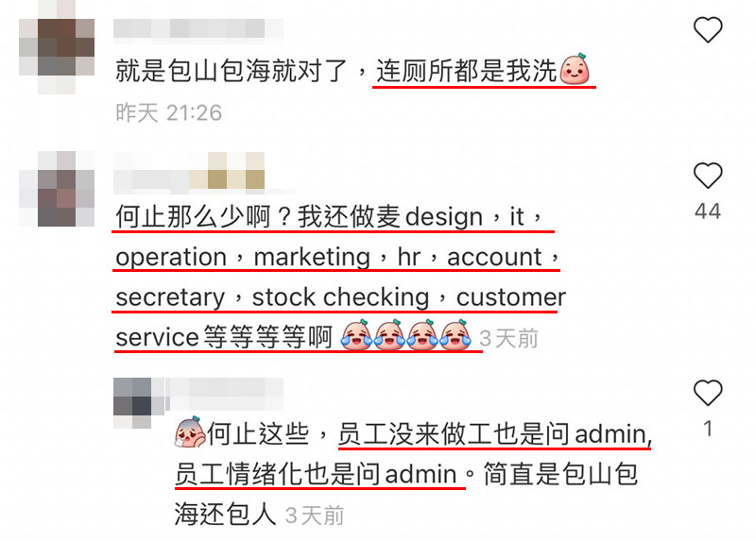Like the 连厕所都是我洗 comment
This screenshot has height=541, width=756.
pos(708,29)
